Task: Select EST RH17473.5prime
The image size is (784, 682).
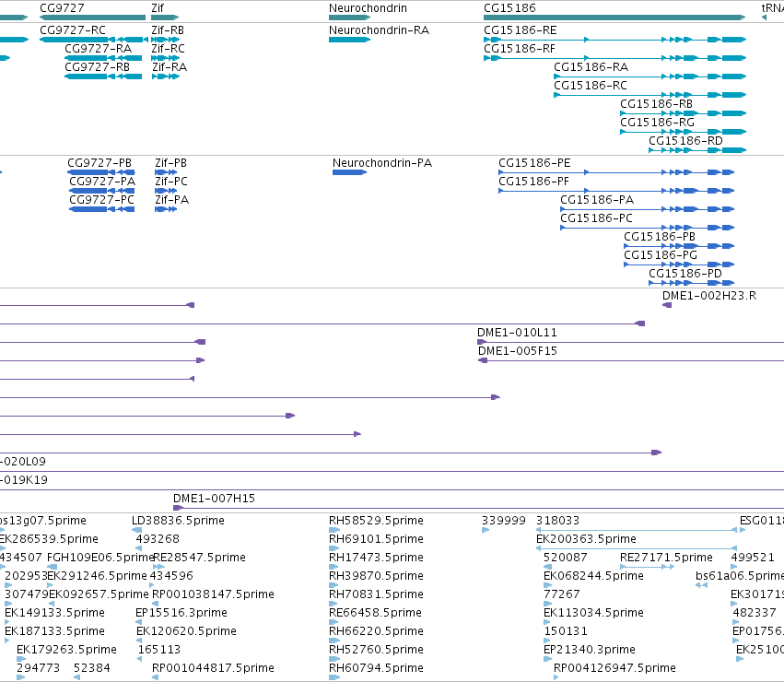Action: coord(376,558)
